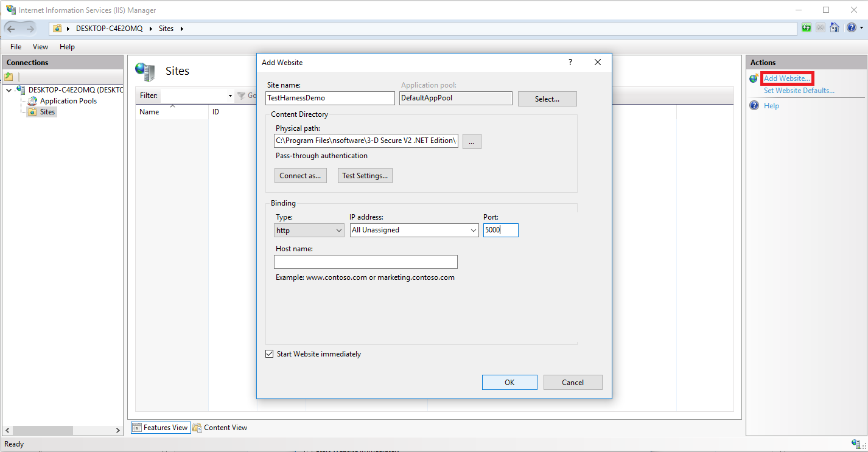The width and height of the screenshot is (868, 452).
Task: Click the Add Website dialog question mark help button
Action: tap(570, 62)
